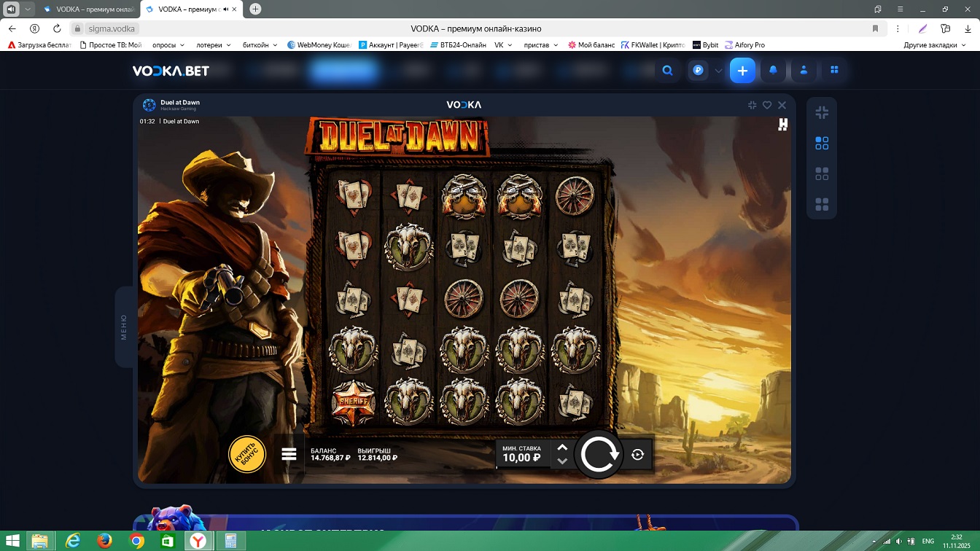980x551 pixels.
Task: Open notifications via the bell icon
Action: pos(773,71)
